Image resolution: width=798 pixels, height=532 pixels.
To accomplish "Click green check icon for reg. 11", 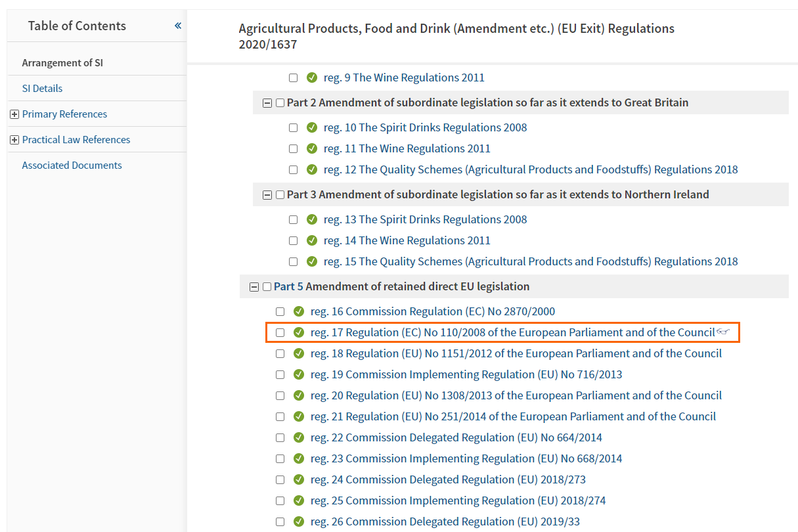I will (x=312, y=148).
